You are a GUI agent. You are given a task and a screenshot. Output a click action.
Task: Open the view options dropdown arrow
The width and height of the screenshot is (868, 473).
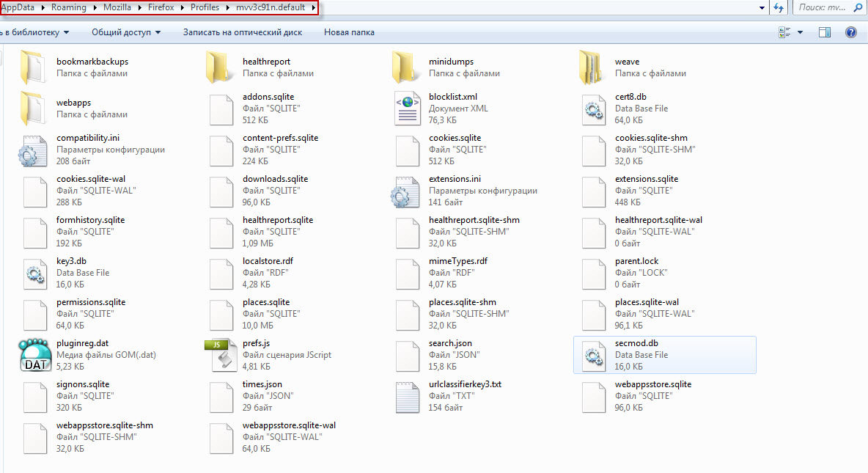(x=799, y=32)
